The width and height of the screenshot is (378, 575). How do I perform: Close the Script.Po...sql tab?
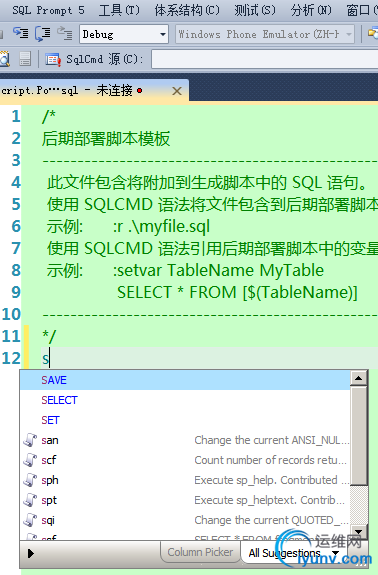tap(177, 91)
